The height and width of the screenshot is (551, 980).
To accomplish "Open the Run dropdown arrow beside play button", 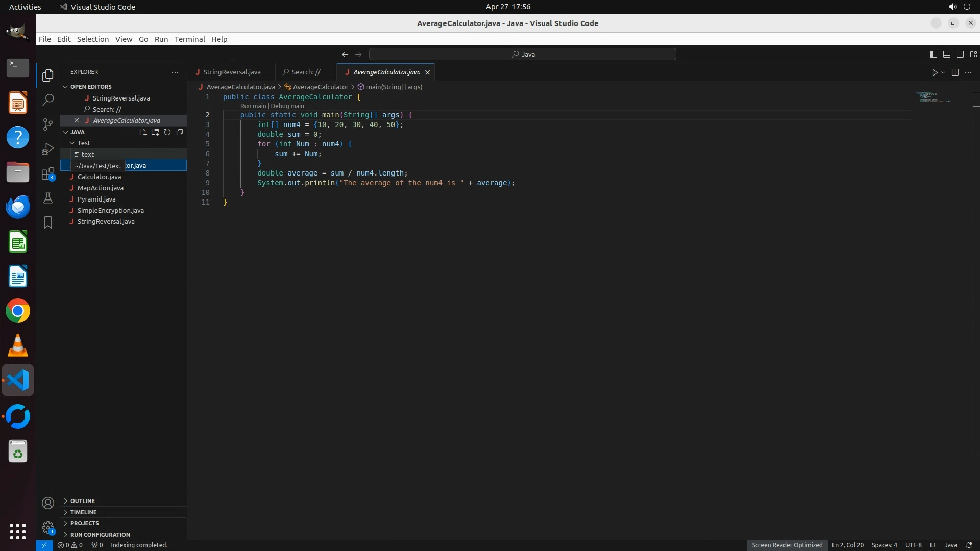I will click(943, 72).
